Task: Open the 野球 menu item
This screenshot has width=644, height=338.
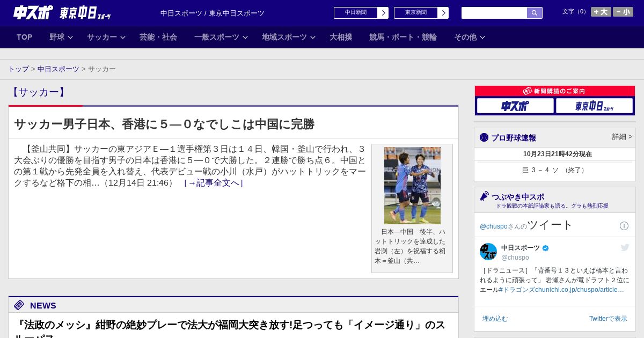Action: tap(57, 37)
